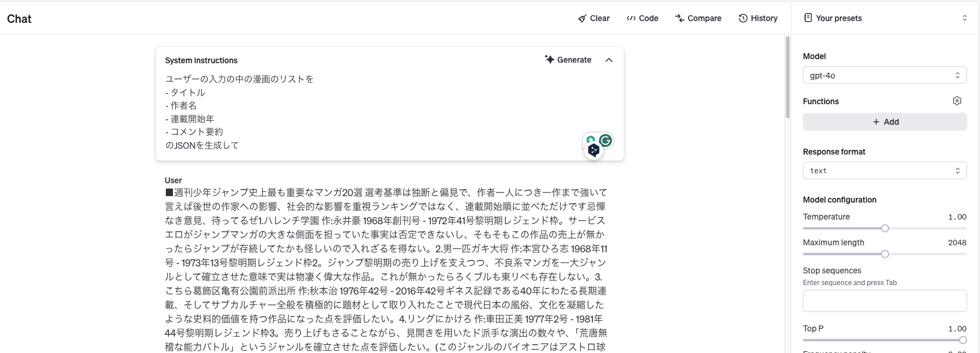Click the Clear chat button
Image resolution: width=980 pixels, height=353 pixels.
tap(593, 18)
